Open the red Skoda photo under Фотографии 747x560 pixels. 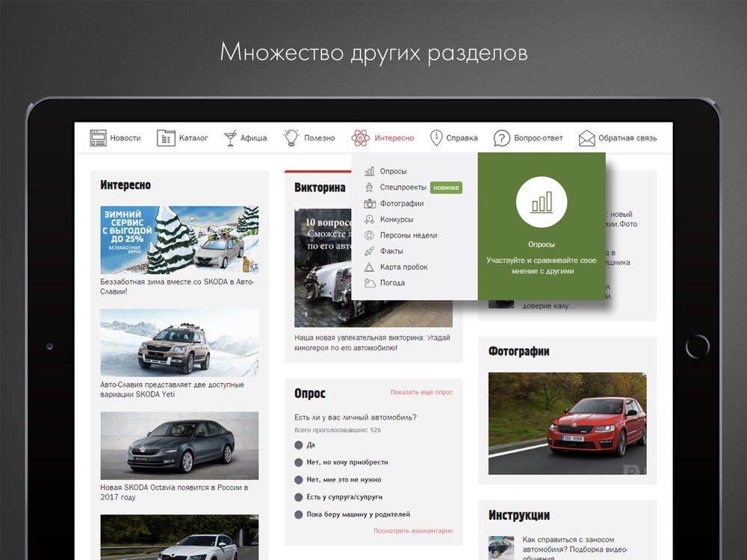(x=568, y=423)
